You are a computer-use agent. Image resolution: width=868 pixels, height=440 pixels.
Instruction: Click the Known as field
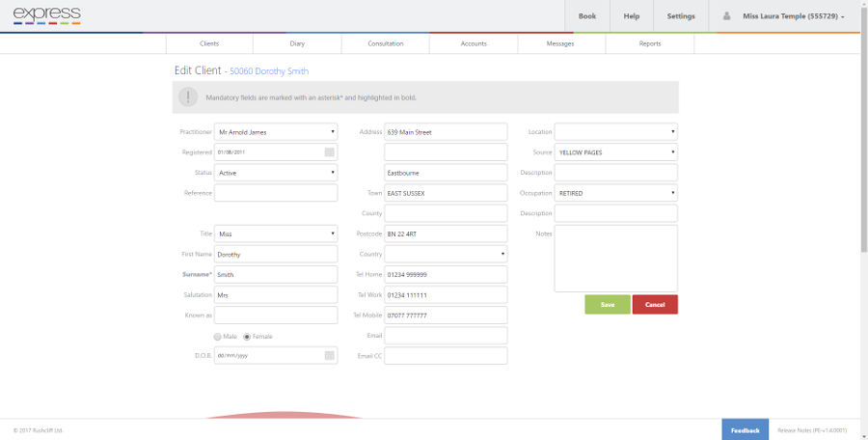276,316
